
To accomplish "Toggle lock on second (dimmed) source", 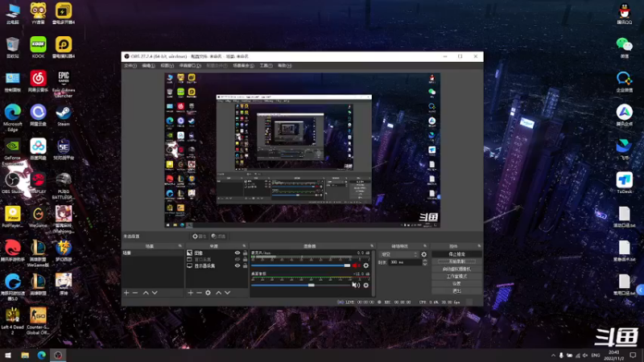I will tap(246, 259).
